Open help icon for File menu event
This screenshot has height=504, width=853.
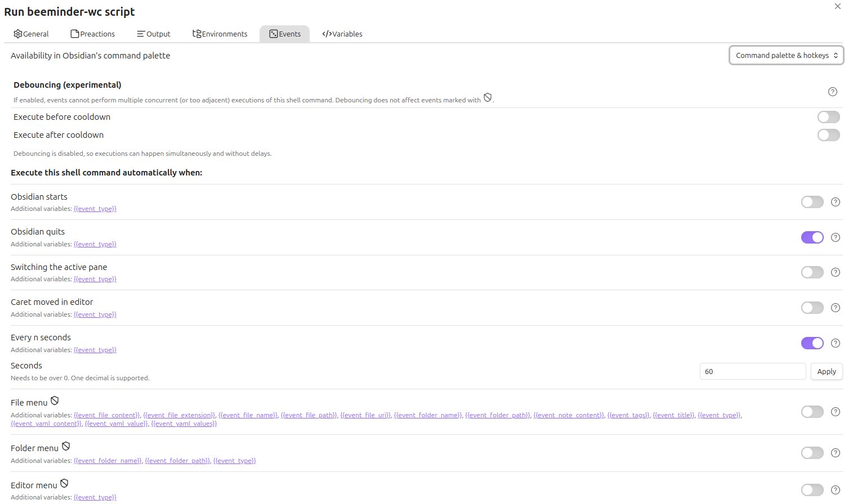[836, 412]
